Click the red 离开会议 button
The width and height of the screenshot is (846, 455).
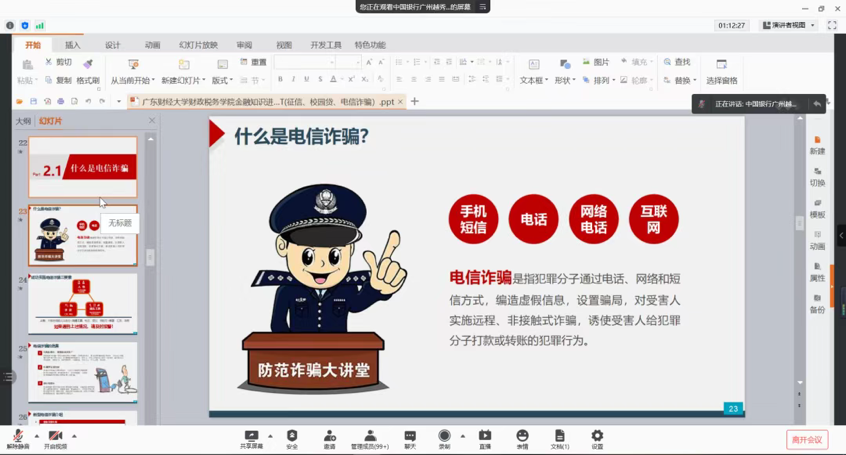(806, 439)
